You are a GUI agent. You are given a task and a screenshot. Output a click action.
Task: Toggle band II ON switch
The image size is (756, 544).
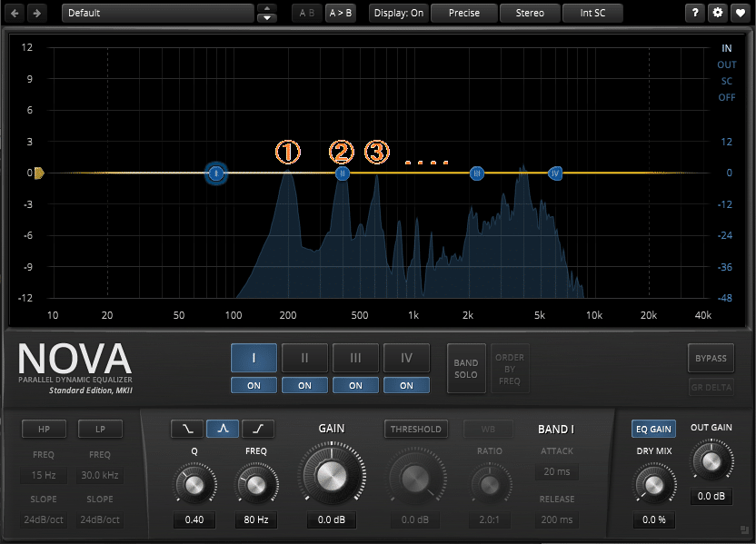(x=304, y=385)
